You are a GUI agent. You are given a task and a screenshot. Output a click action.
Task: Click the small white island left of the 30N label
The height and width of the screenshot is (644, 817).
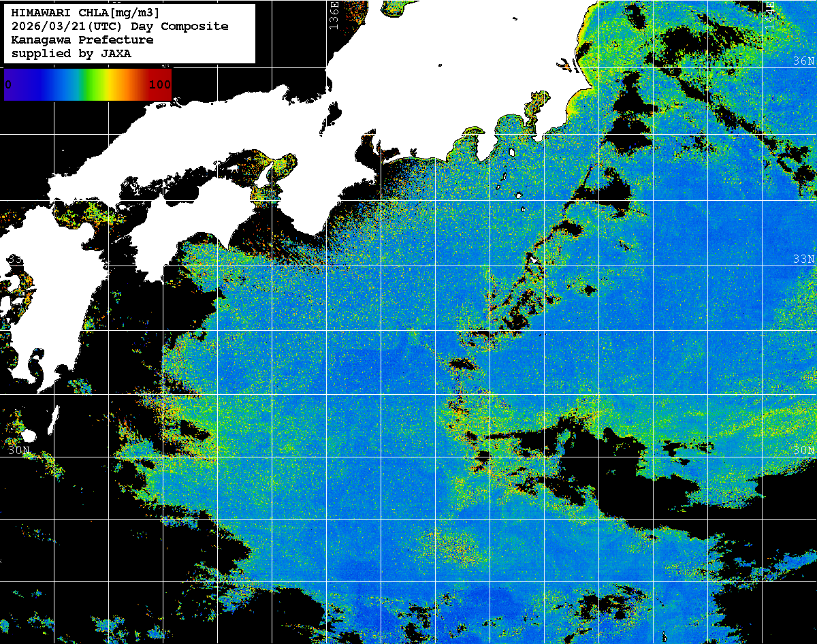pyautogui.click(x=28, y=435)
